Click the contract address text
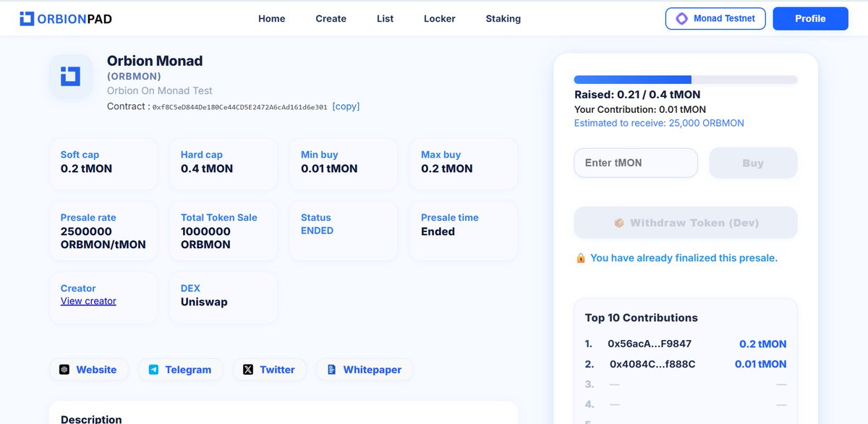The width and height of the screenshot is (868, 424). (239, 107)
